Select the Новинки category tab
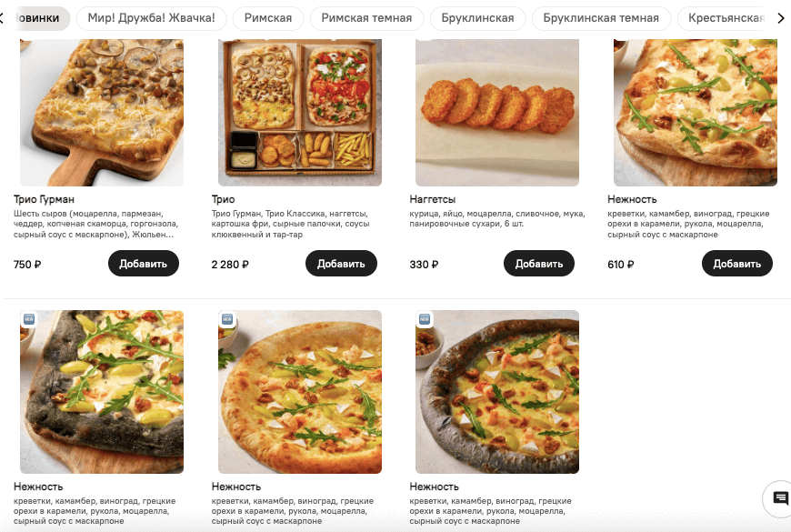Screen dimensions: 791x532 35,16
